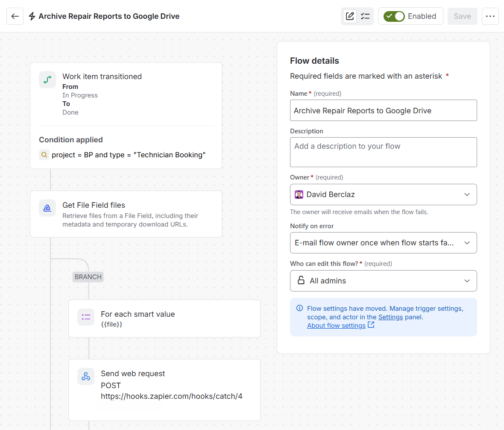Click the Condition applied heading
The image size is (504, 430).
(71, 140)
